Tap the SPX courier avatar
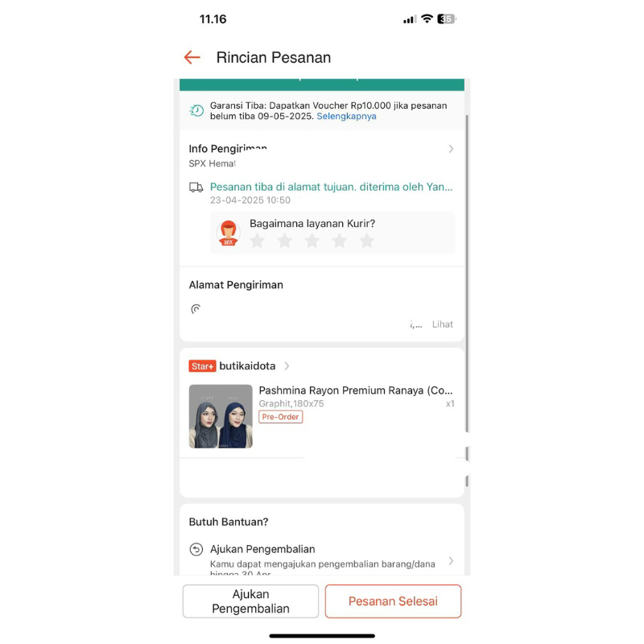Image resolution: width=644 pixels, height=644 pixels. point(229,233)
